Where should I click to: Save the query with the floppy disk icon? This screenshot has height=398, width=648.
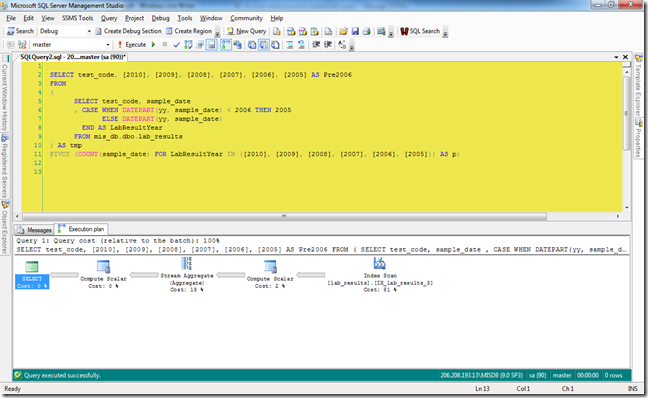(355, 31)
